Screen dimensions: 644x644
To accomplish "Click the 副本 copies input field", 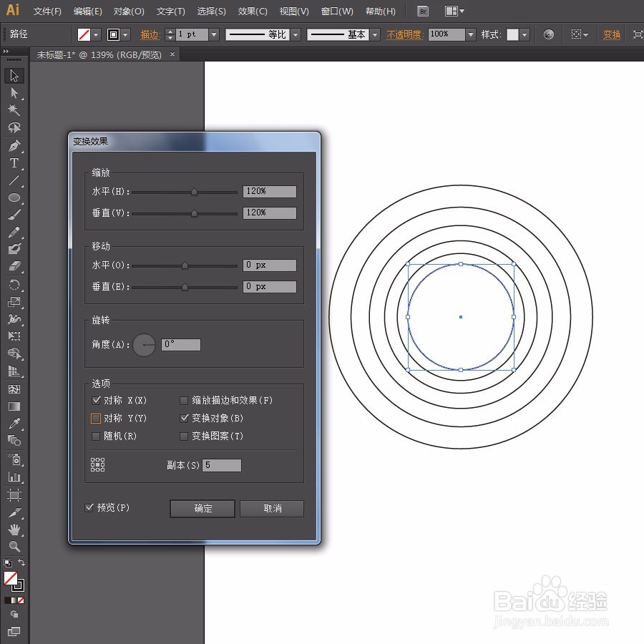I will pos(222,464).
